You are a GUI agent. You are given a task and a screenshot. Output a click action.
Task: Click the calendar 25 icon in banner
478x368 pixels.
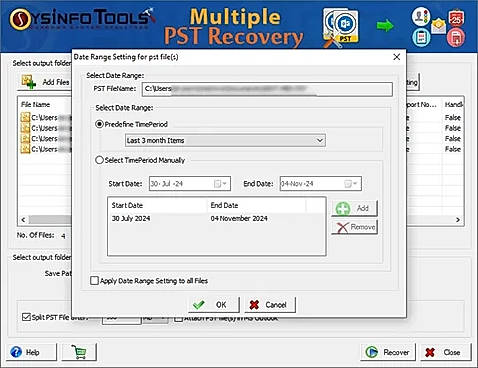(x=456, y=18)
